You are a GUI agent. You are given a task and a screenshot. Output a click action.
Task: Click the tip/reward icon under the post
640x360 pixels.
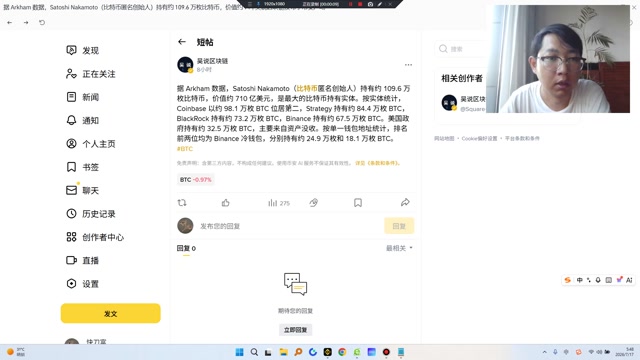click(x=313, y=202)
